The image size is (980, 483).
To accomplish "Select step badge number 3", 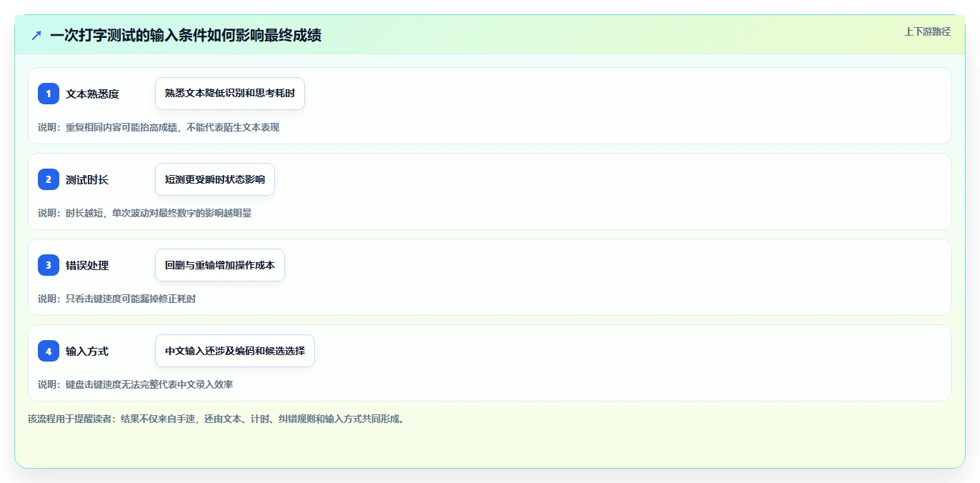I will tap(49, 265).
